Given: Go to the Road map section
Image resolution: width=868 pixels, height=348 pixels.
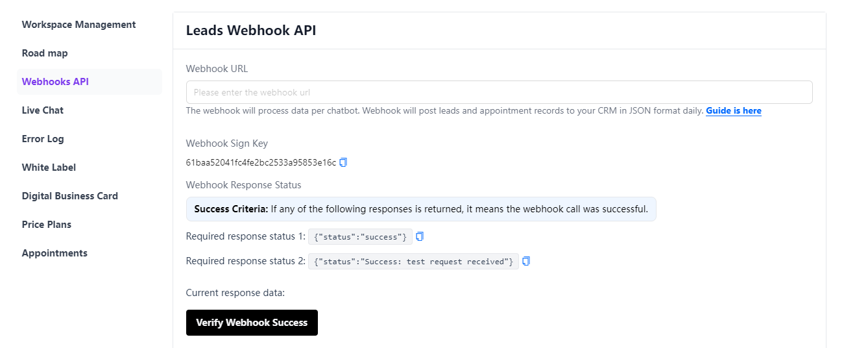Looking at the screenshot, I should click(45, 53).
